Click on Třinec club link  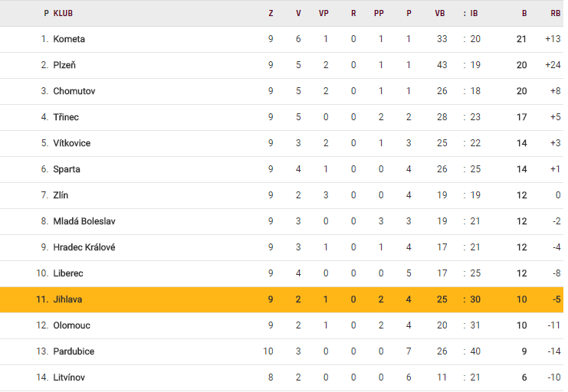coord(66,117)
